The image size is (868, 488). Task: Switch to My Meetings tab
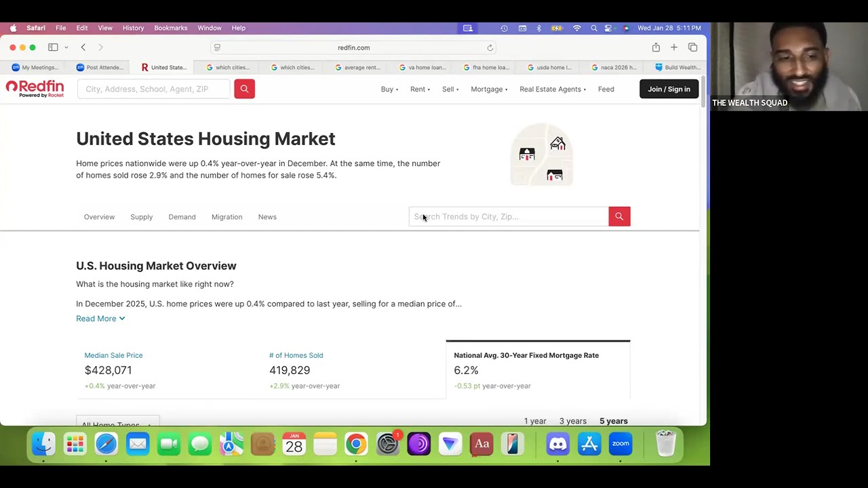tap(35, 67)
